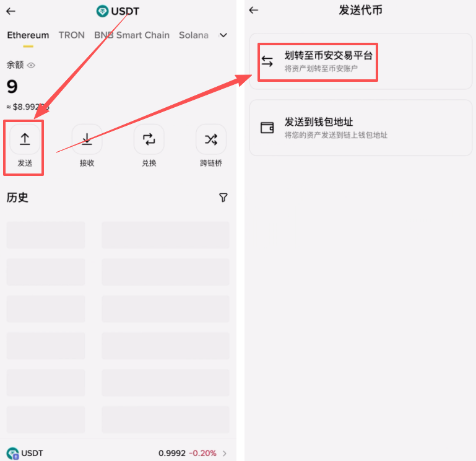Screen dimensions: 476x461
Task: Open the Swap (兑换) icon
Action: [149, 139]
